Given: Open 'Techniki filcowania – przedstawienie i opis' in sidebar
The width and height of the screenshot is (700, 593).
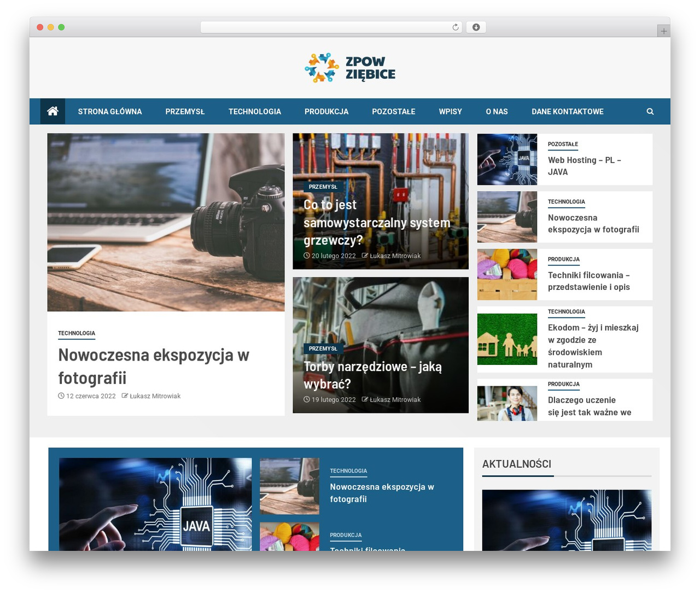Looking at the screenshot, I should click(x=589, y=281).
